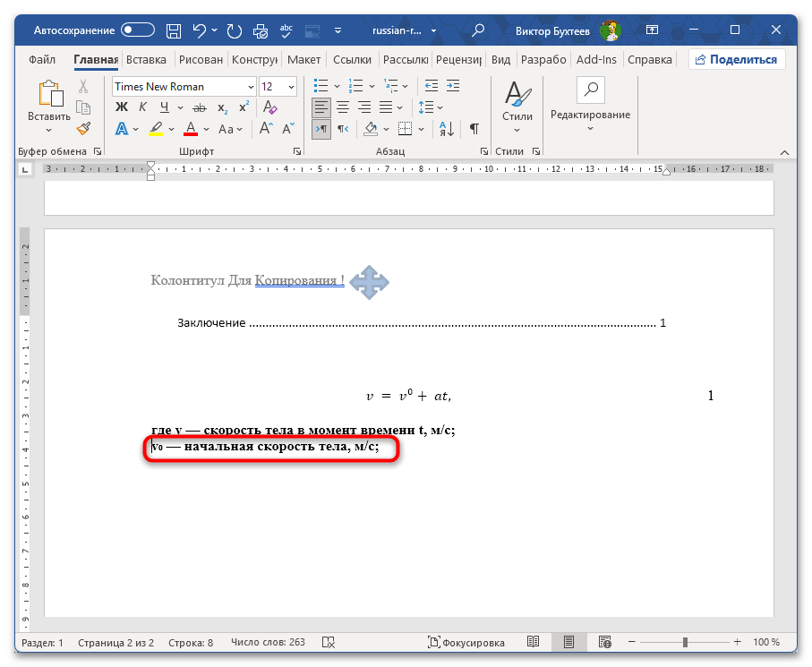Center-align the paragraph
The height and width of the screenshot is (667, 812).
point(343,107)
